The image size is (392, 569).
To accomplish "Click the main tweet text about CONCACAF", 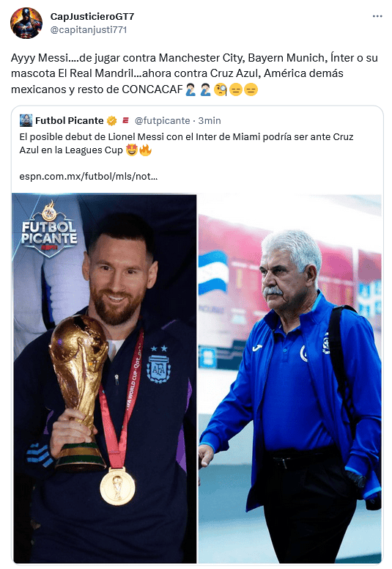I will (x=195, y=73).
